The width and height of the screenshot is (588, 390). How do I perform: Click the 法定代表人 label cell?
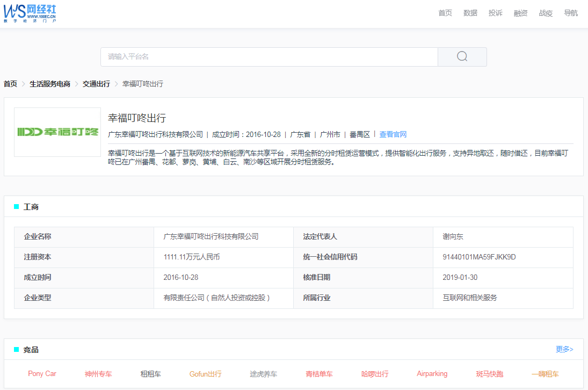pos(363,236)
